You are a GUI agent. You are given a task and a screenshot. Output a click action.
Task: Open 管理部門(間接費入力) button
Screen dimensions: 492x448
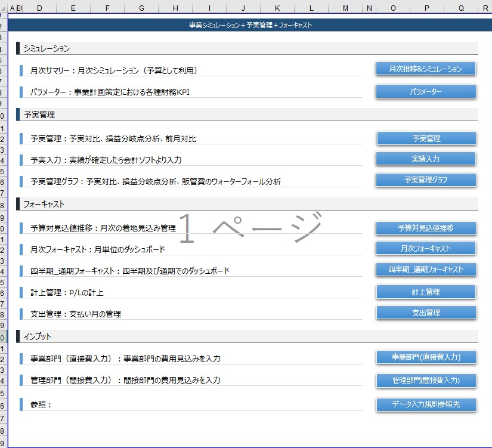click(426, 381)
